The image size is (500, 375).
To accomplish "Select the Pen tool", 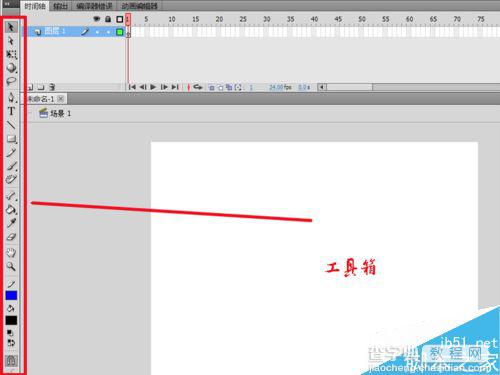I will [11, 97].
